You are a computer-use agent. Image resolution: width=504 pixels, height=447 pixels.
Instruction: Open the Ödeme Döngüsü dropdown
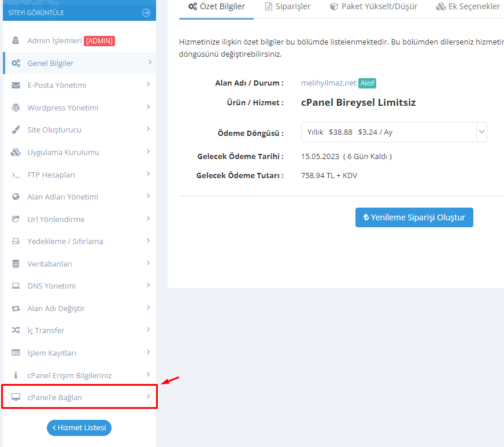tap(394, 132)
